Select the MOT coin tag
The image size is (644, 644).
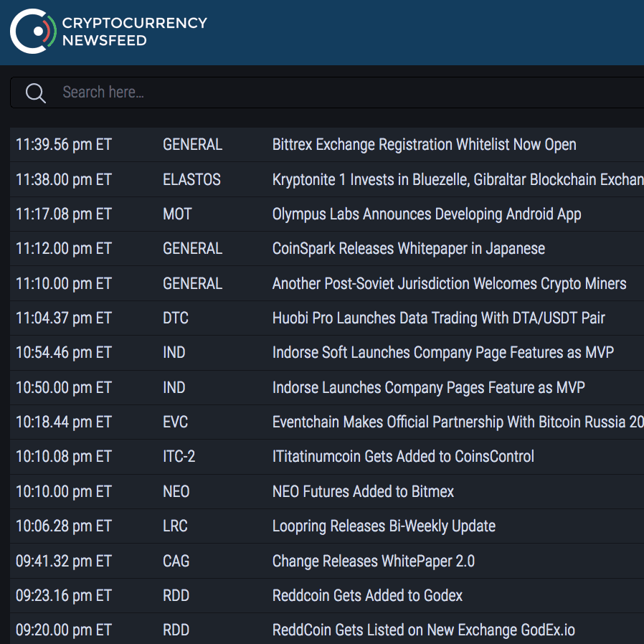tap(177, 214)
